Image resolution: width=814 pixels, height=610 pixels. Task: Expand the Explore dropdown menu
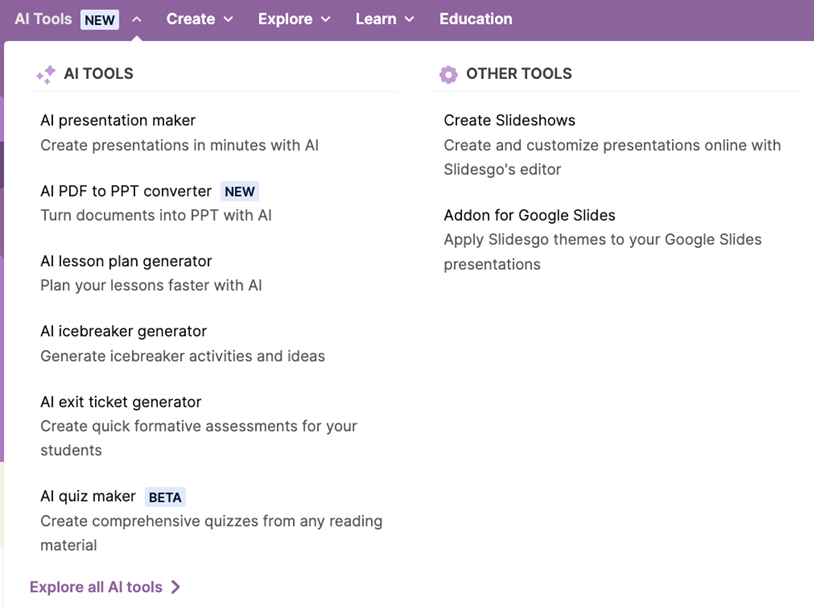[x=294, y=19]
